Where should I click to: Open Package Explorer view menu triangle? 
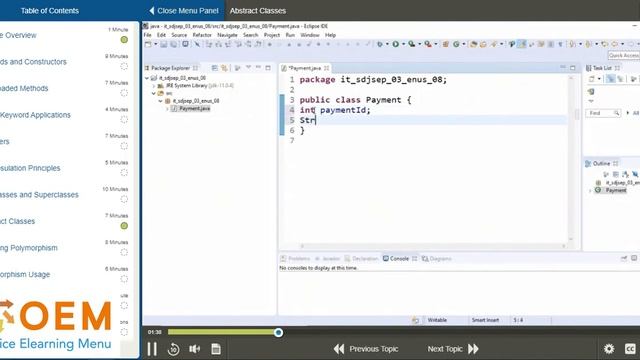(248, 68)
